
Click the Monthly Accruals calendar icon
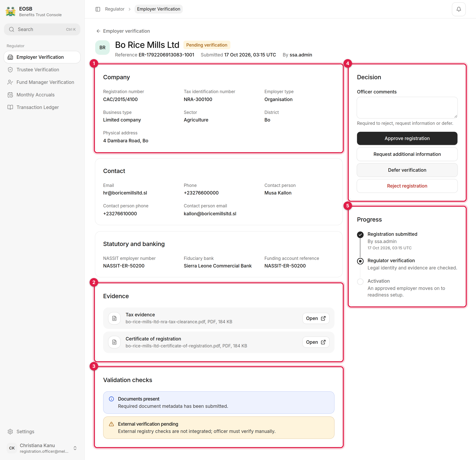[10, 95]
